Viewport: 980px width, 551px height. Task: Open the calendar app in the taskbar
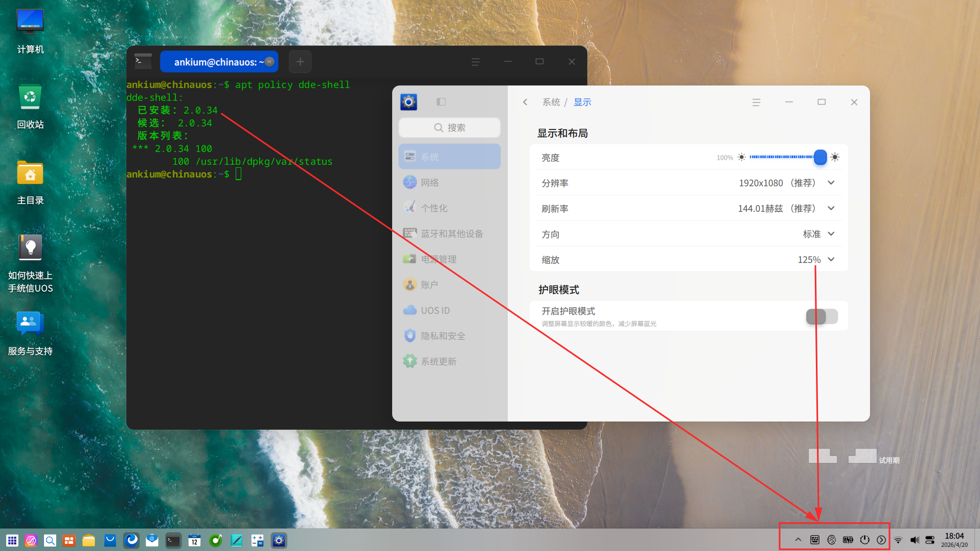click(x=194, y=540)
